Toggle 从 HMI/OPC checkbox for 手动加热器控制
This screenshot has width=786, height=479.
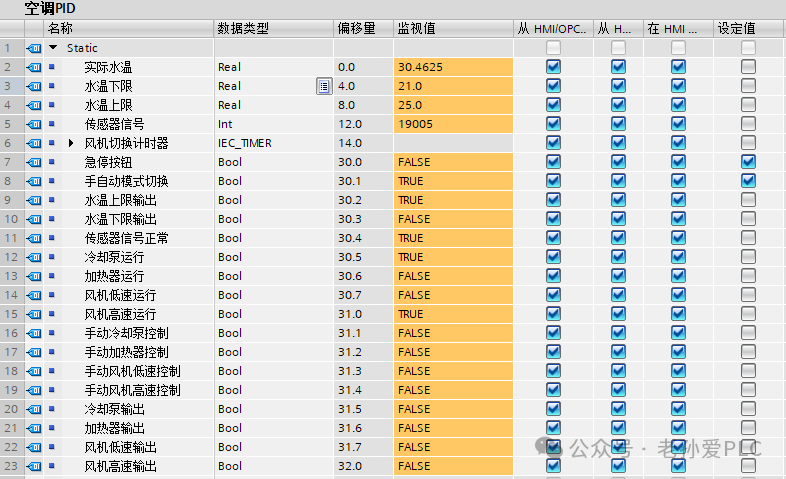coord(553,352)
